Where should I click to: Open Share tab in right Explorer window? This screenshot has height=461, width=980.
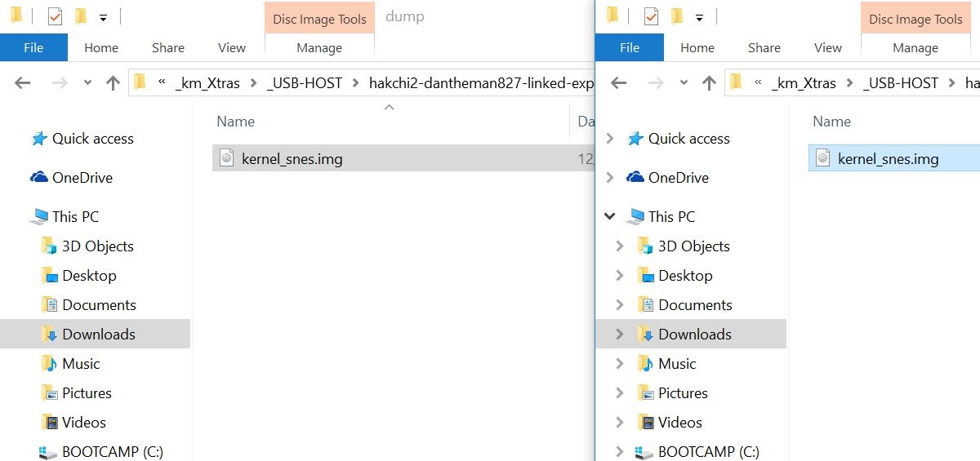tap(764, 47)
